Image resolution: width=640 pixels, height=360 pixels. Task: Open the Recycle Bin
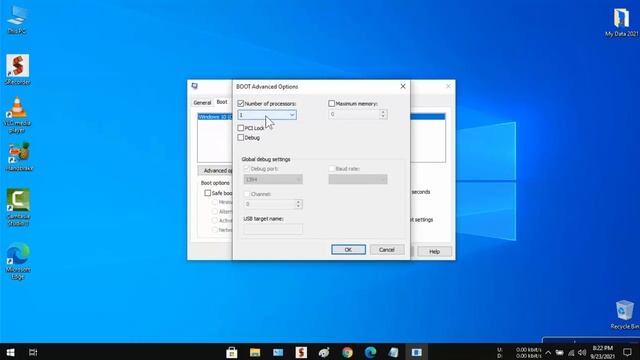tap(624, 315)
